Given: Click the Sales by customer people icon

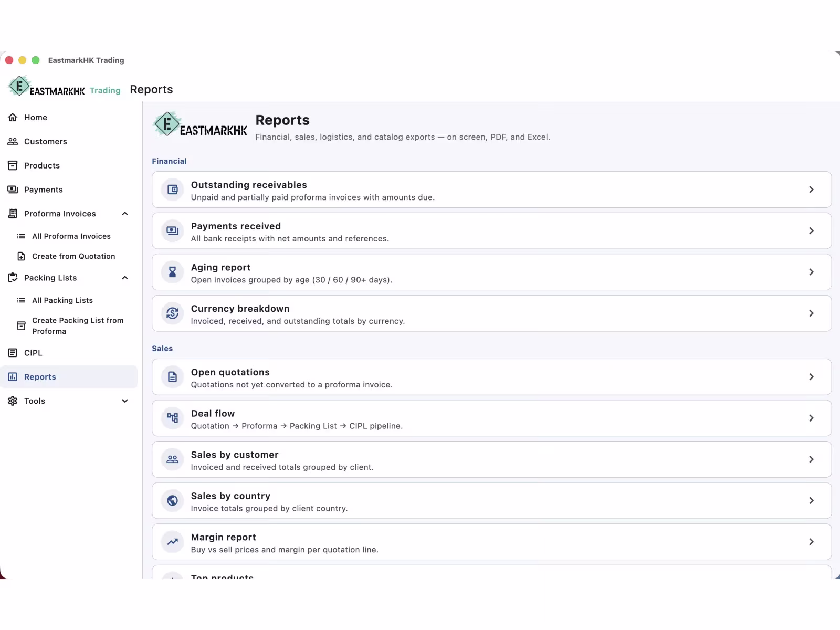Looking at the screenshot, I should 172,459.
